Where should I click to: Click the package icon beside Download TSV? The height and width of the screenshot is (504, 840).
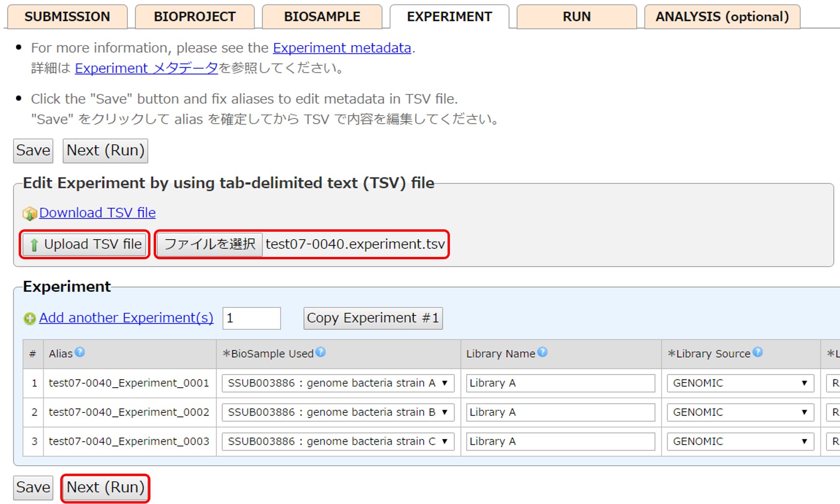point(29,213)
